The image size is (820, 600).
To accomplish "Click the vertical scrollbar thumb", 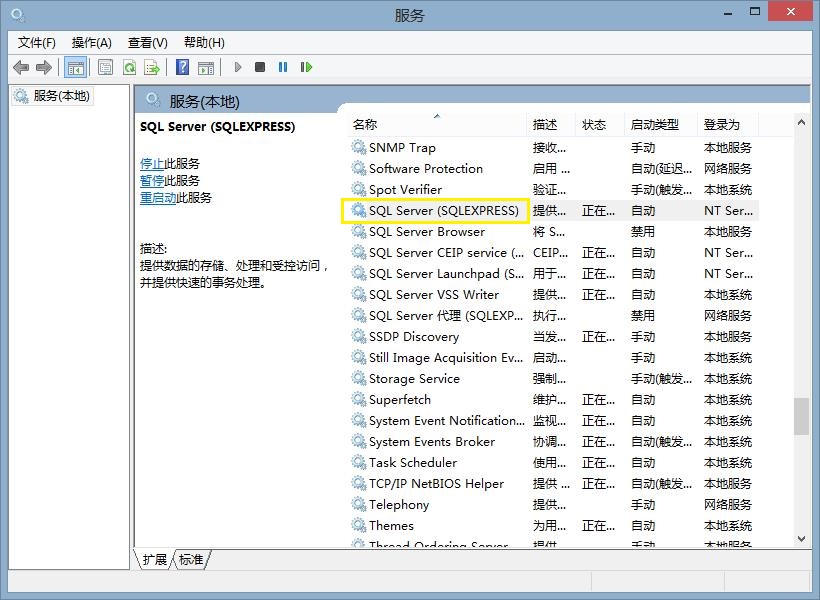I will [801, 416].
